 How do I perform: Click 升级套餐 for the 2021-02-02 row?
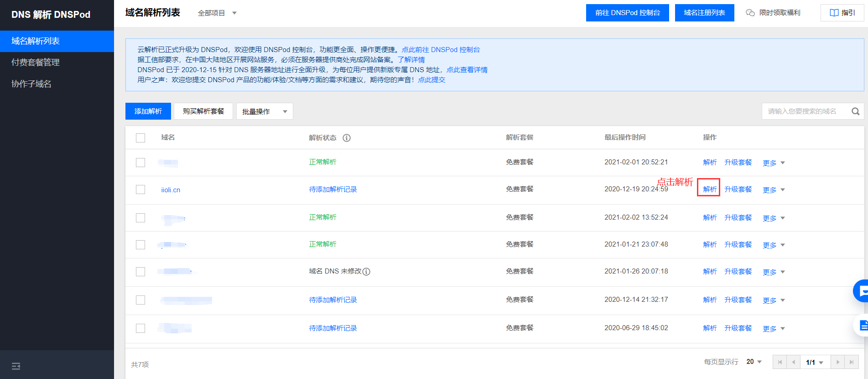coord(738,218)
